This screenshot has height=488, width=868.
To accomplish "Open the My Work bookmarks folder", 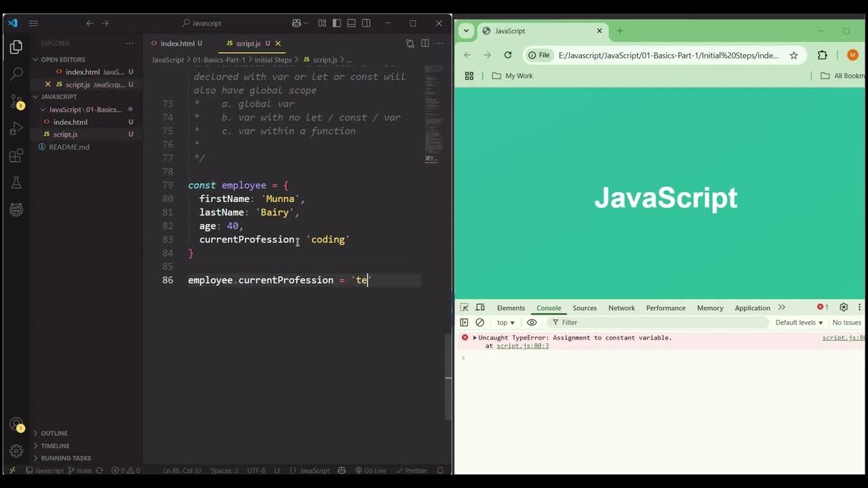I will click(513, 76).
